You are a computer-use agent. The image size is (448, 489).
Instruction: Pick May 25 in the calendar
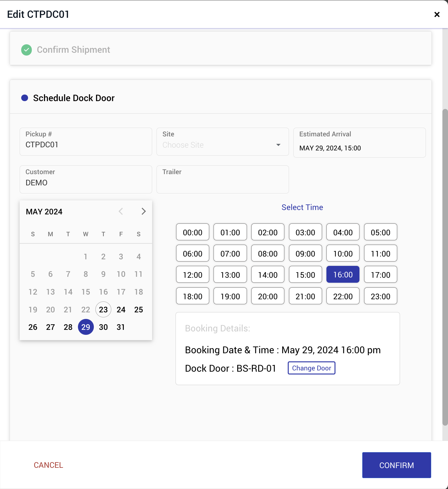click(x=139, y=309)
